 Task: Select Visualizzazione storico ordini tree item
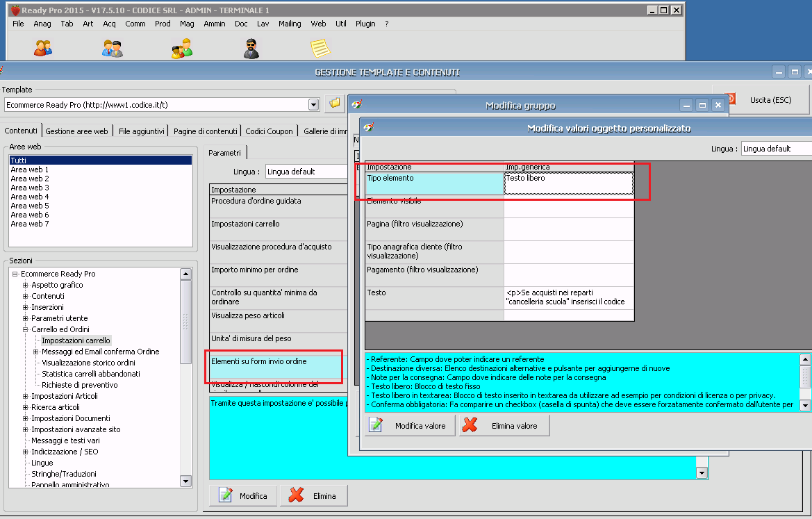coord(88,363)
